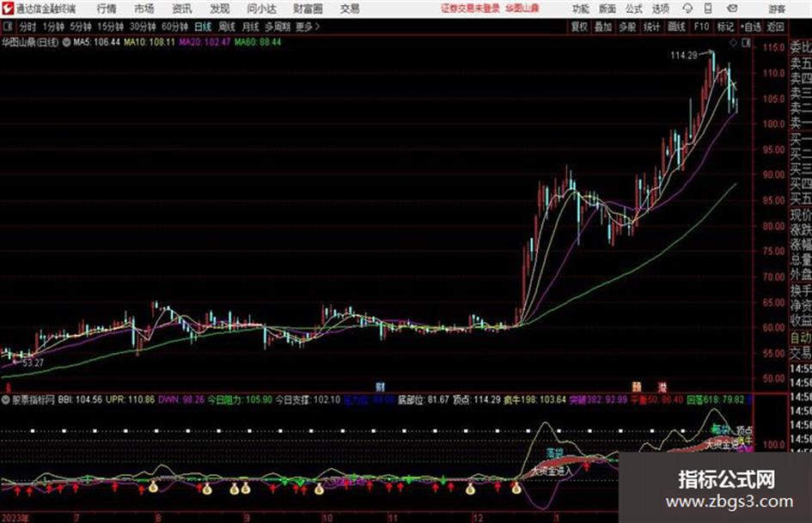Open the 选项 menu
The width and height of the screenshot is (812, 523).
click(660, 9)
